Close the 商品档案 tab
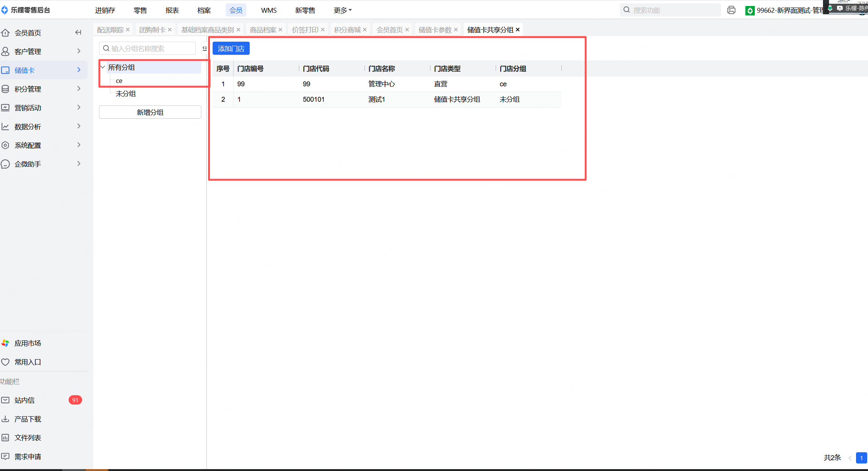 tap(280, 30)
